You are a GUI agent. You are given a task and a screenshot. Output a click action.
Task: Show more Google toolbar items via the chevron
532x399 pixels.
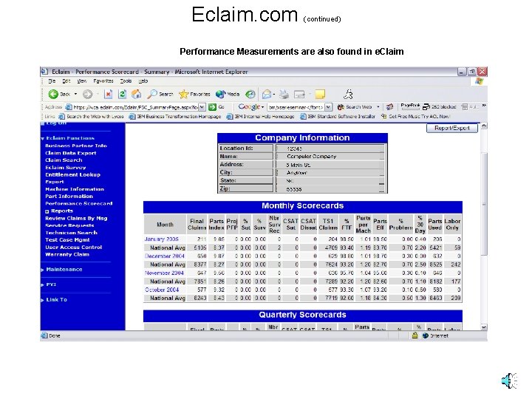[x=484, y=106]
